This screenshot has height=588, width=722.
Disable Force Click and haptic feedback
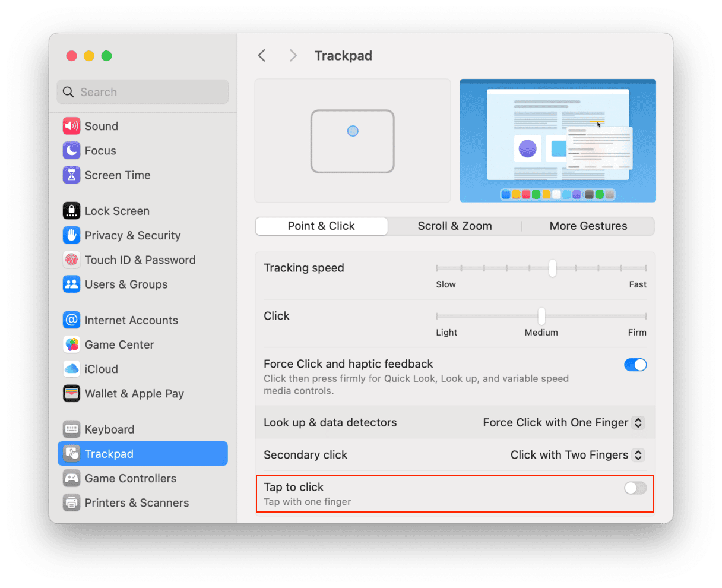pyautogui.click(x=635, y=365)
